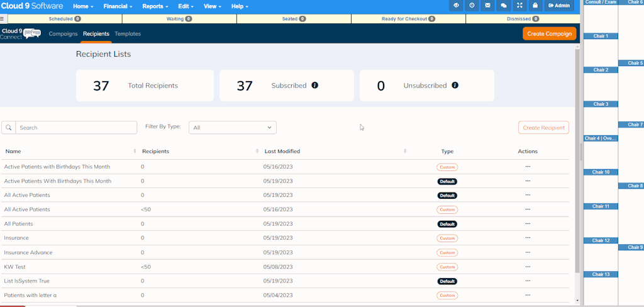Click the Chair 2 column header
Image resolution: width=644 pixels, height=307 pixels.
tap(601, 70)
